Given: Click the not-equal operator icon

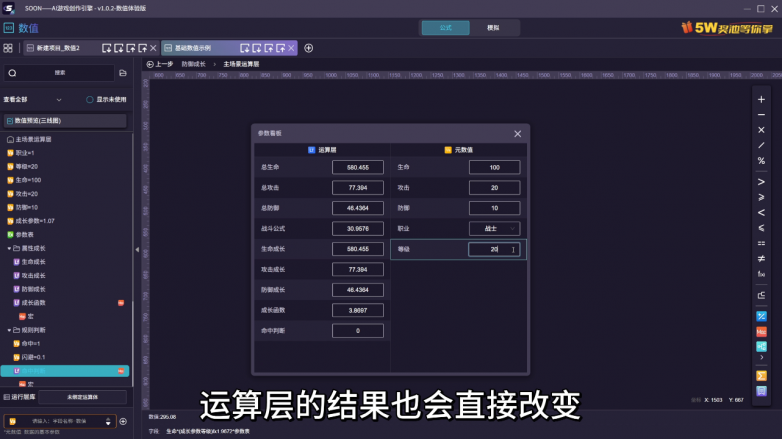Looking at the screenshot, I should (761, 258).
